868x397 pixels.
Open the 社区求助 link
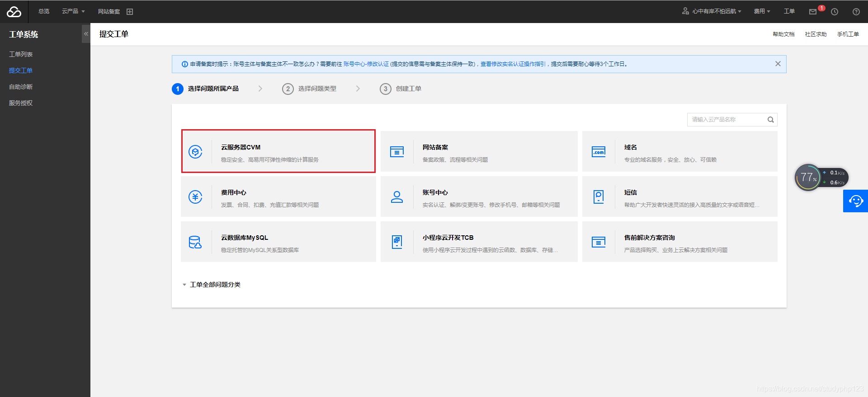tap(816, 34)
